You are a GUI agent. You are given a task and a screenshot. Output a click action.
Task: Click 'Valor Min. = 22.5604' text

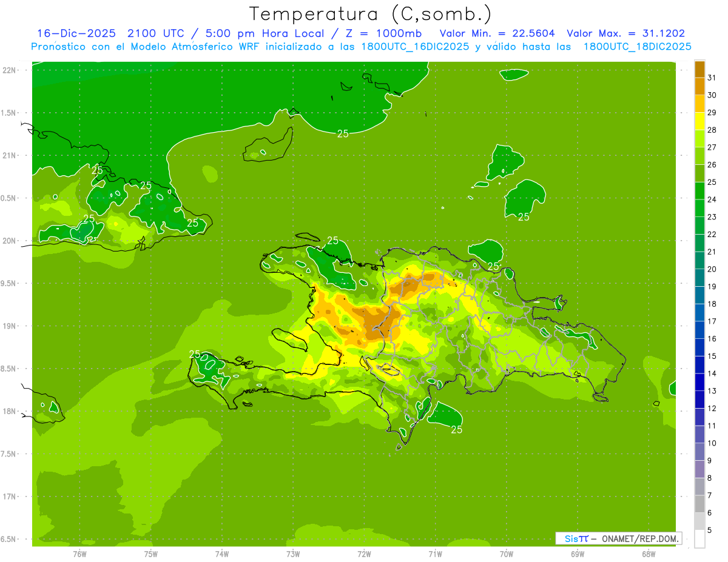[497, 33]
